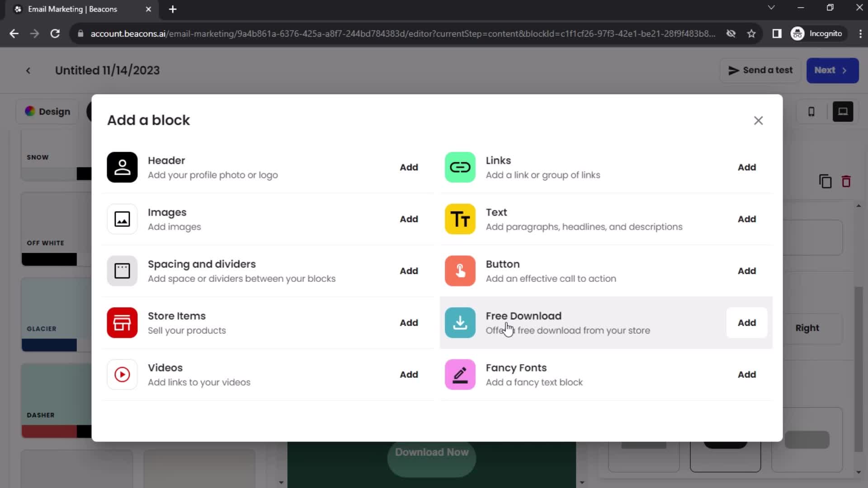
Task: Add a Header block
Action: [410, 168]
